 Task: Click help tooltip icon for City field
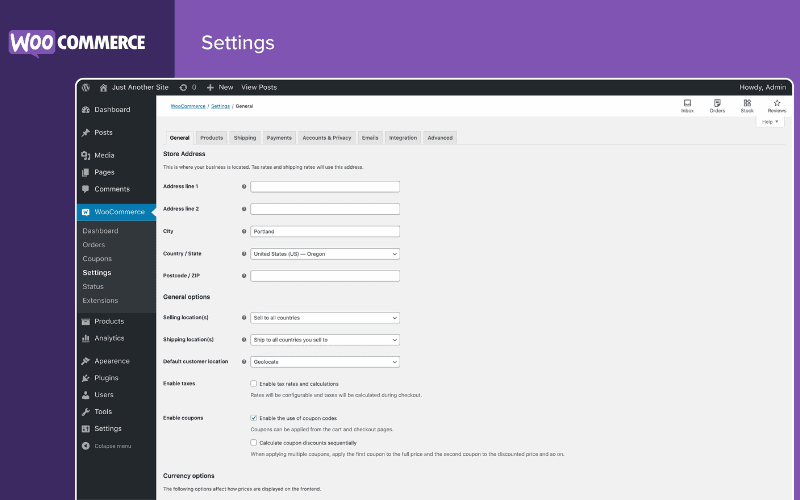(244, 232)
